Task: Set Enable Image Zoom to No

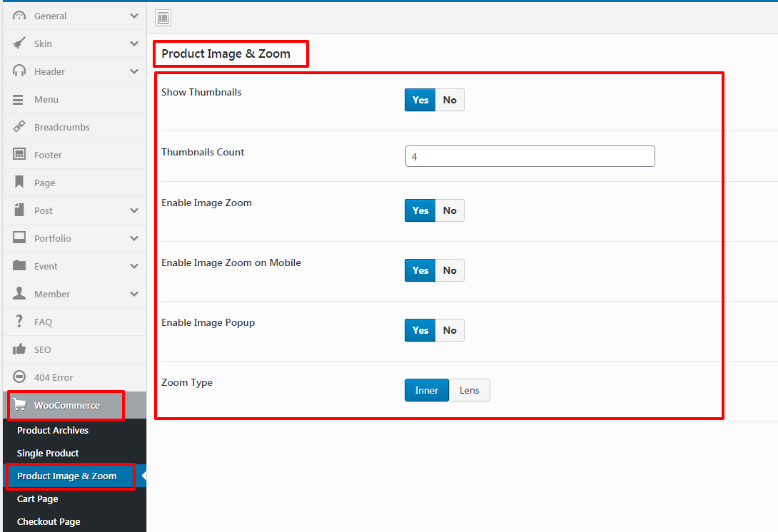Action: (x=450, y=210)
